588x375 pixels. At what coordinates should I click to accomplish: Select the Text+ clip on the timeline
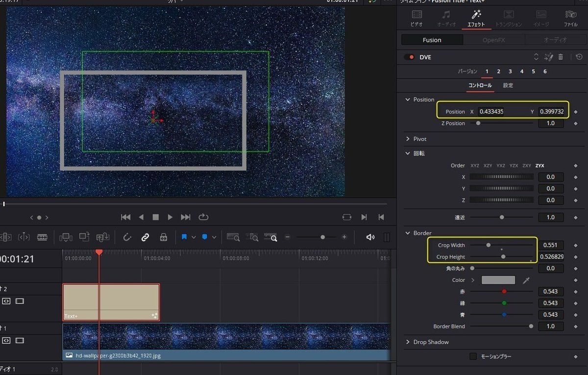point(111,302)
